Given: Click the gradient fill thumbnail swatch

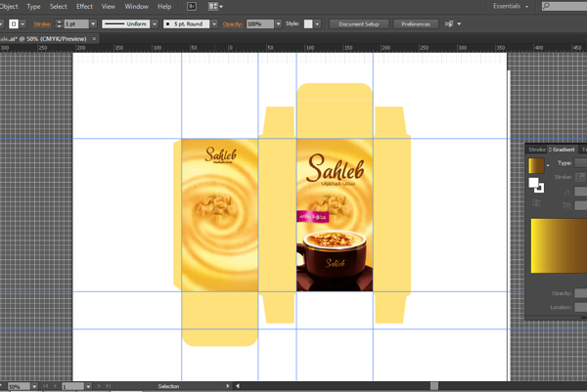Looking at the screenshot, I should point(536,164).
